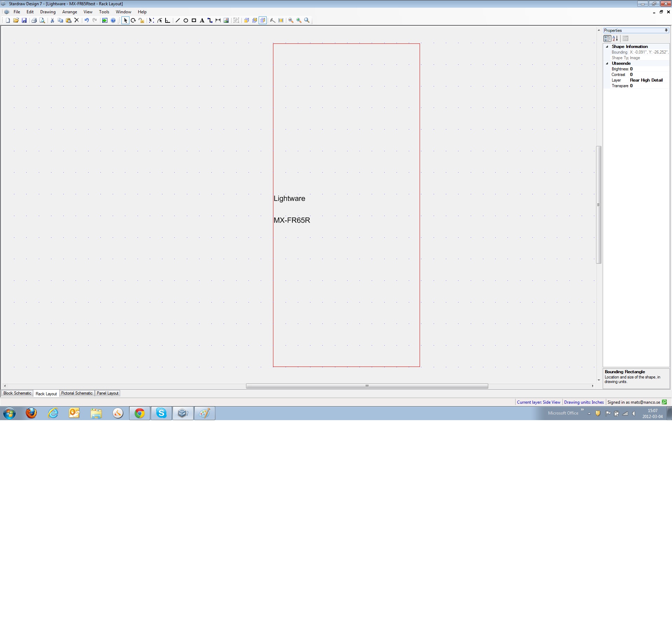Open the Arrange menu
Screen dimensions: 672x619
(69, 12)
